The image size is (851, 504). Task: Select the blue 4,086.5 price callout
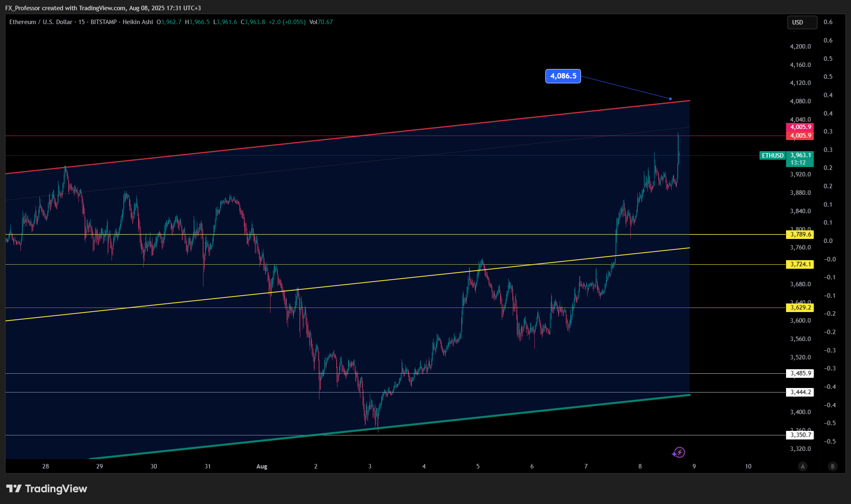(x=563, y=76)
